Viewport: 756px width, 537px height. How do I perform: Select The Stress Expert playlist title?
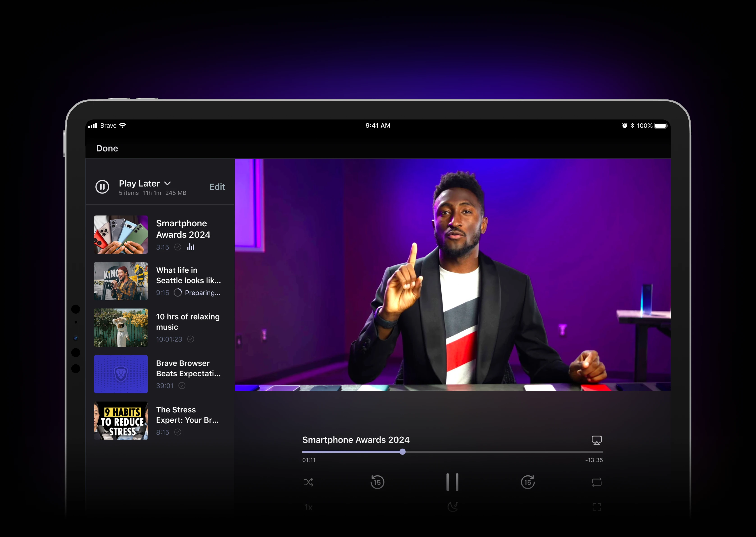(x=188, y=415)
